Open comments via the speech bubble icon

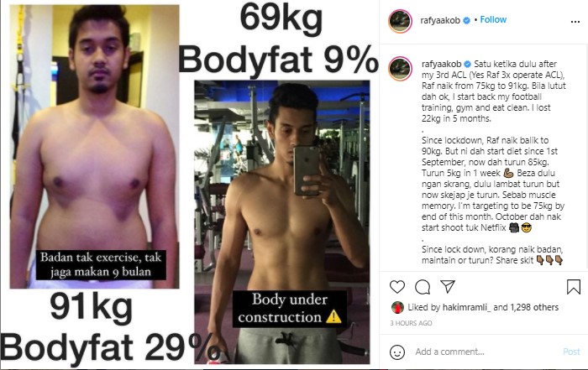tap(423, 287)
